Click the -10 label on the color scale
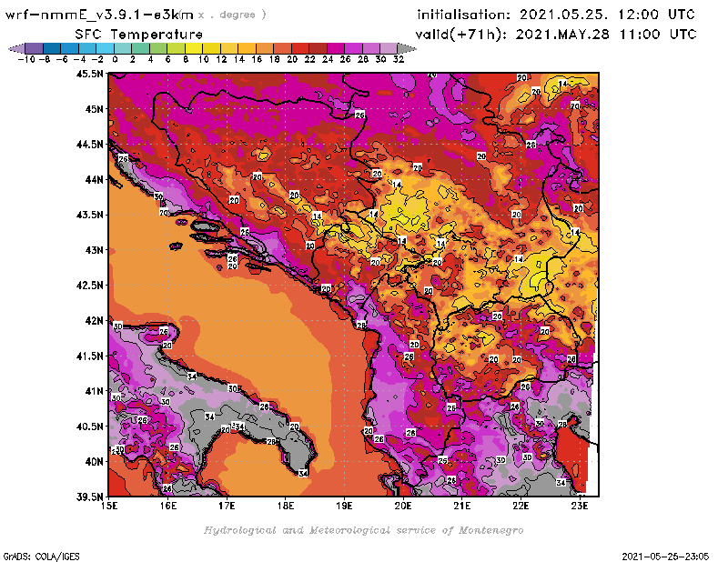728x562 pixels. [x=25, y=58]
